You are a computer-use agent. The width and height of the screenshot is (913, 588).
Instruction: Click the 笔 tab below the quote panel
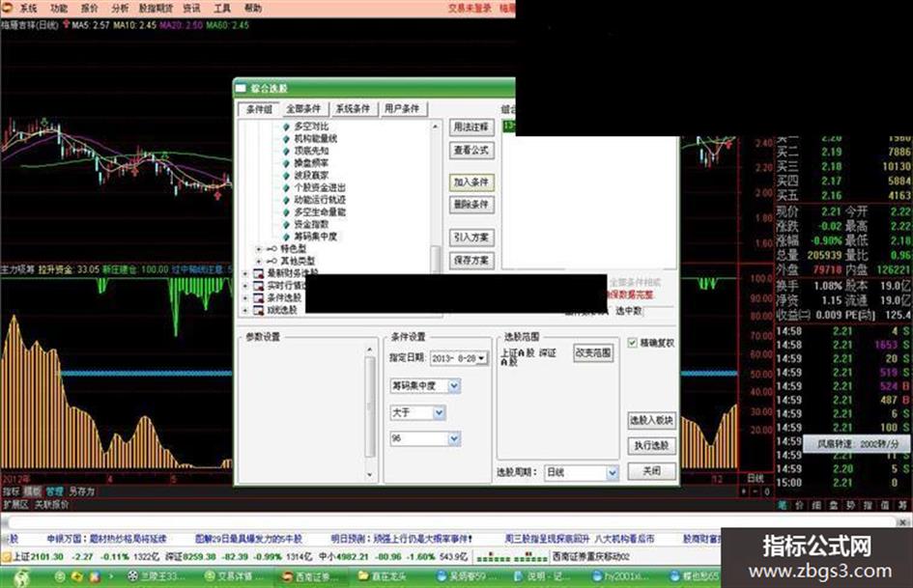coord(783,505)
